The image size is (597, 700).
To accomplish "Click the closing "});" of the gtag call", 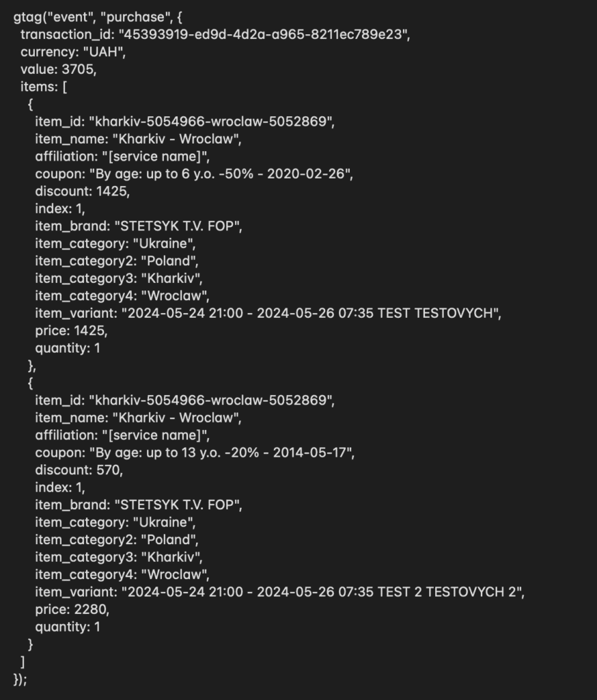I will click(20, 679).
